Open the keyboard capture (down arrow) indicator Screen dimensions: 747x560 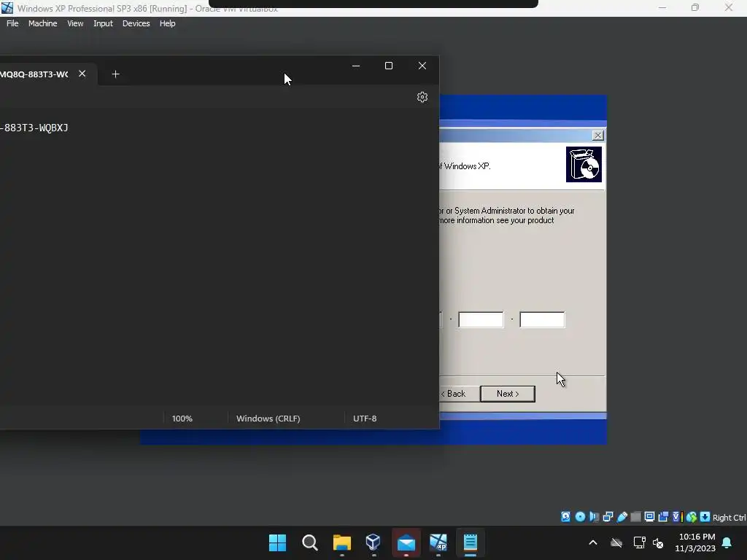click(705, 517)
